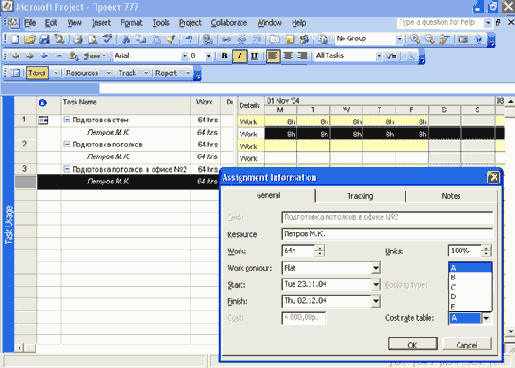Viewport: 515px width, 368px height.
Task: Click the Align Left icon
Action: [x=273, y=56]
